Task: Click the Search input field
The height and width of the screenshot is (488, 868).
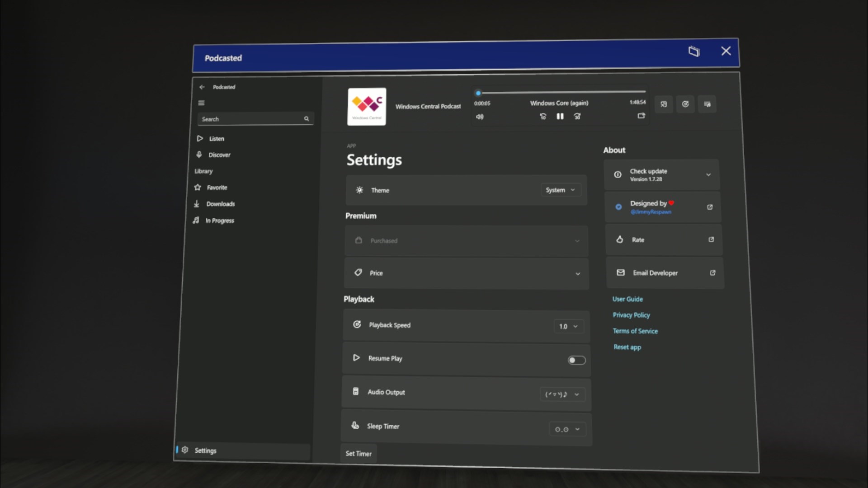Action: pos(255,119)
